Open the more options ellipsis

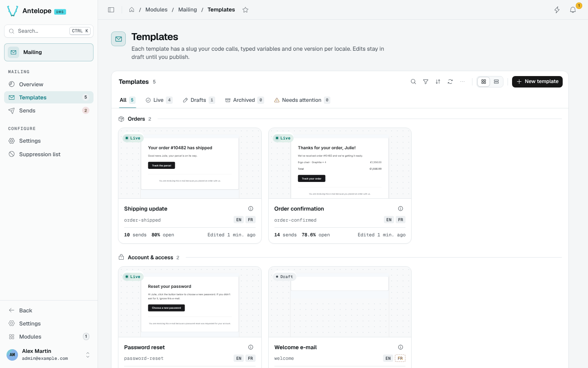click(462, 82)
